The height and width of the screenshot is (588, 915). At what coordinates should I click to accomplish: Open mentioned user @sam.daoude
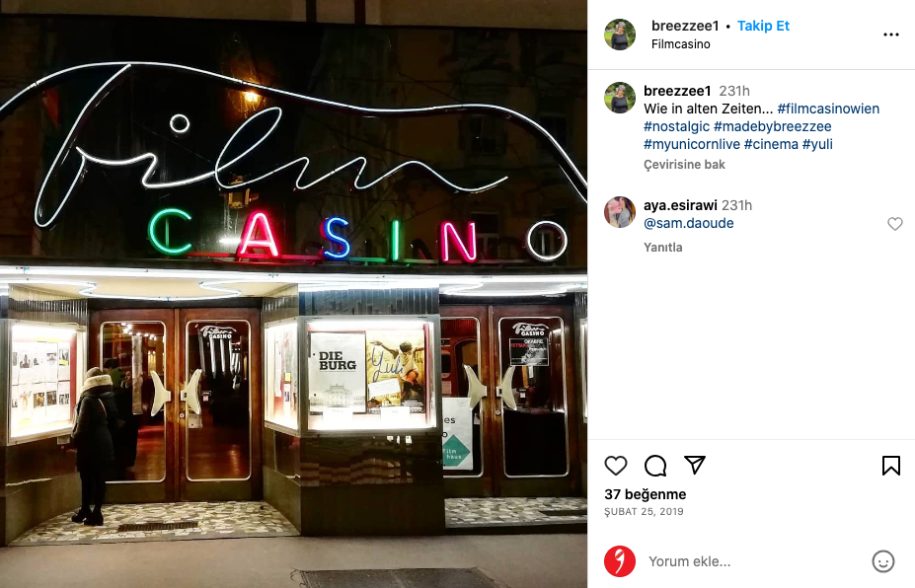click(x=689, y=223)
